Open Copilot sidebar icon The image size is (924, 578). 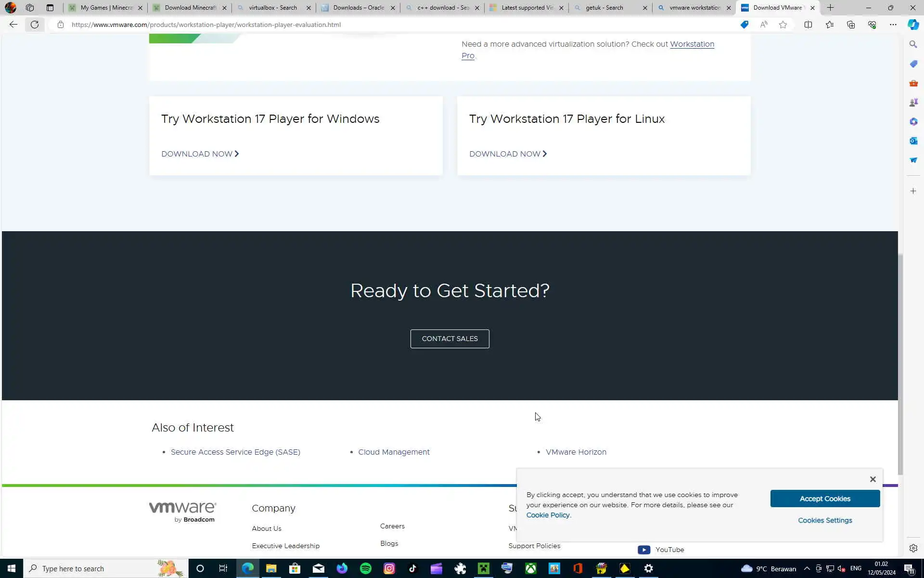click(x=913, y=25)
